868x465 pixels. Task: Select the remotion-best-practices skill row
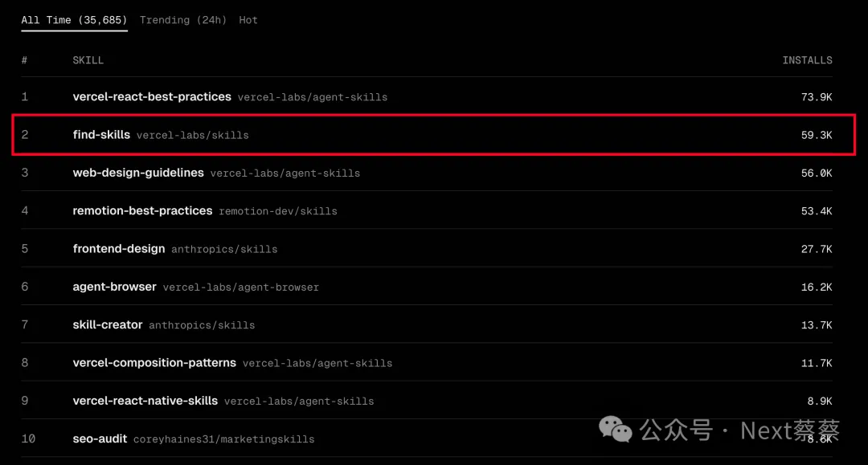click(142, 211)
